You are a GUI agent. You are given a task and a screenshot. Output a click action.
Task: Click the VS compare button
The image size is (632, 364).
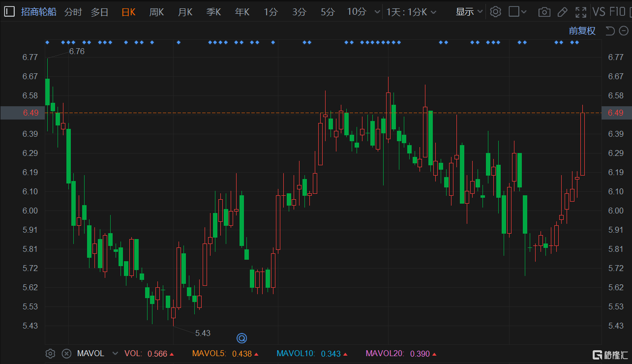pyautogui.click(x=599, y=12)
